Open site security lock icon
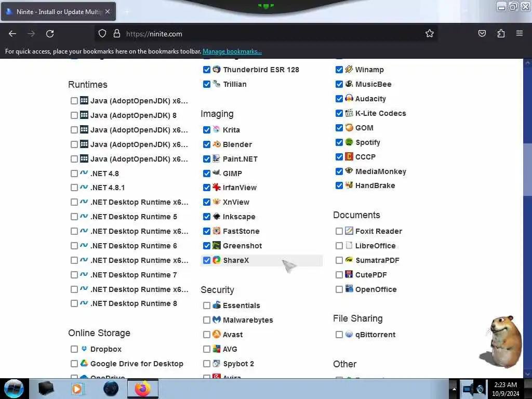Image resolution: width=532 pixels, height=399 pixels. point(117,34)
